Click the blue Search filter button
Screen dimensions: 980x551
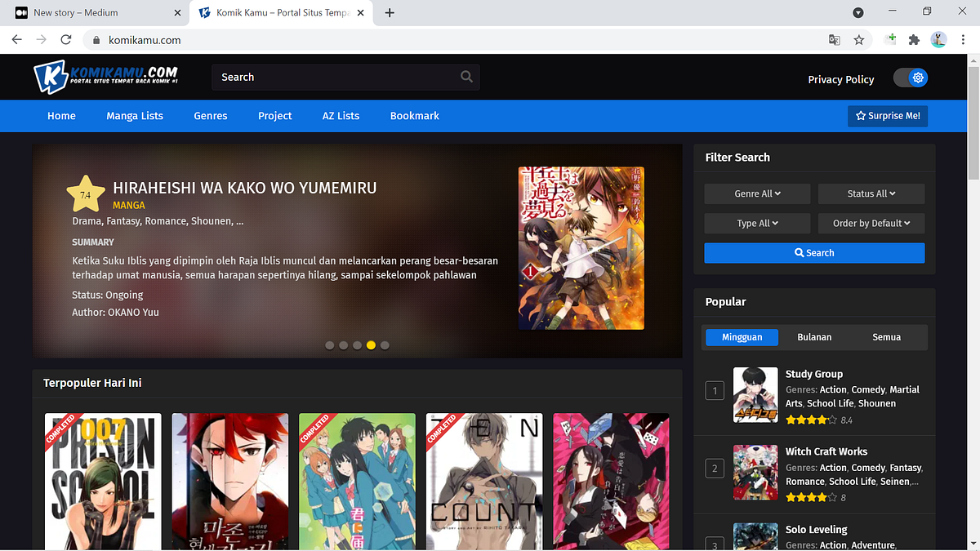click(814, 253)
